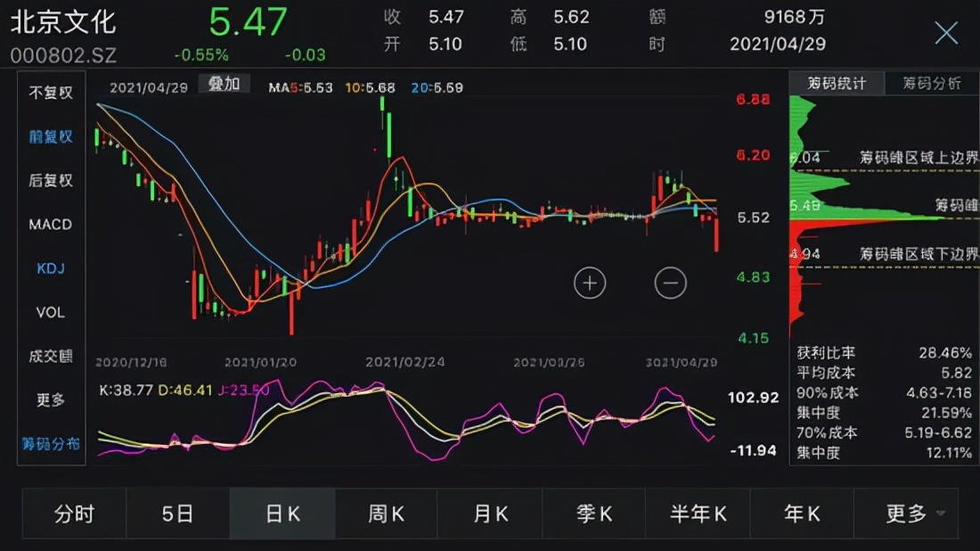Image resolution: width=980 pixels, height=551 pixels.
Task: Click the x-axis date 2021/02/24
Action: pyautogui.click(x=405, y=362)
